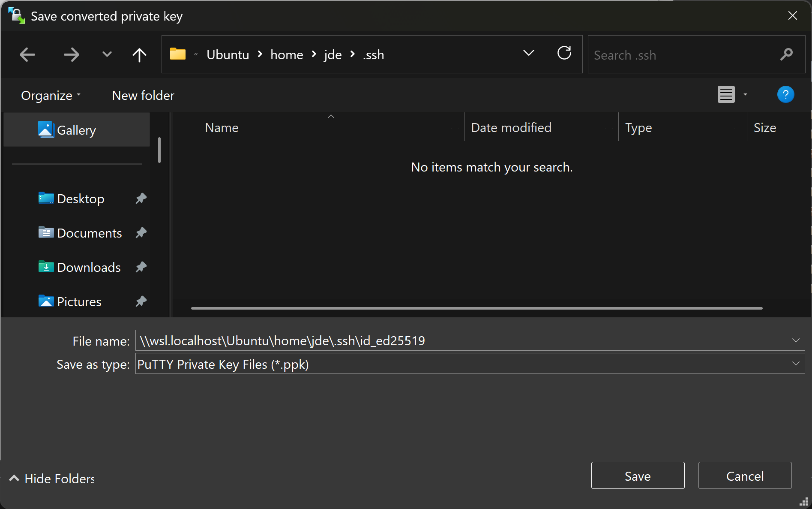812x509 pixels.
Task: Unpin Desktop using its pin icon
Action: [141, 199]
